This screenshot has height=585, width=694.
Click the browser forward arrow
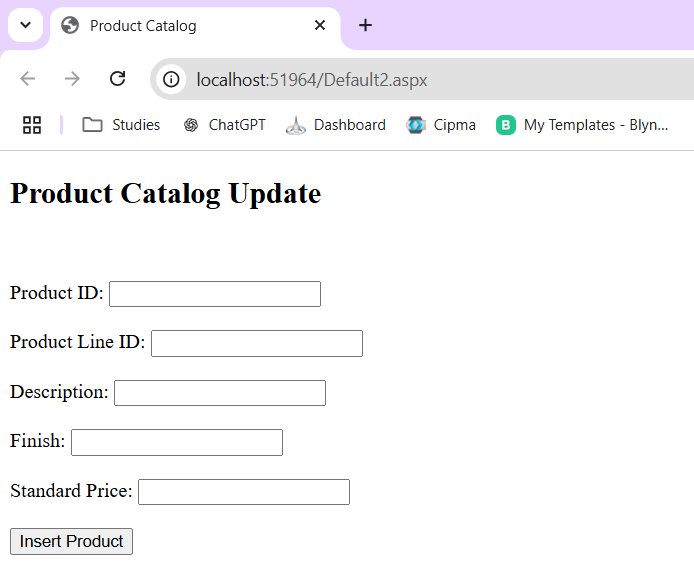click(x=72, y=79)
